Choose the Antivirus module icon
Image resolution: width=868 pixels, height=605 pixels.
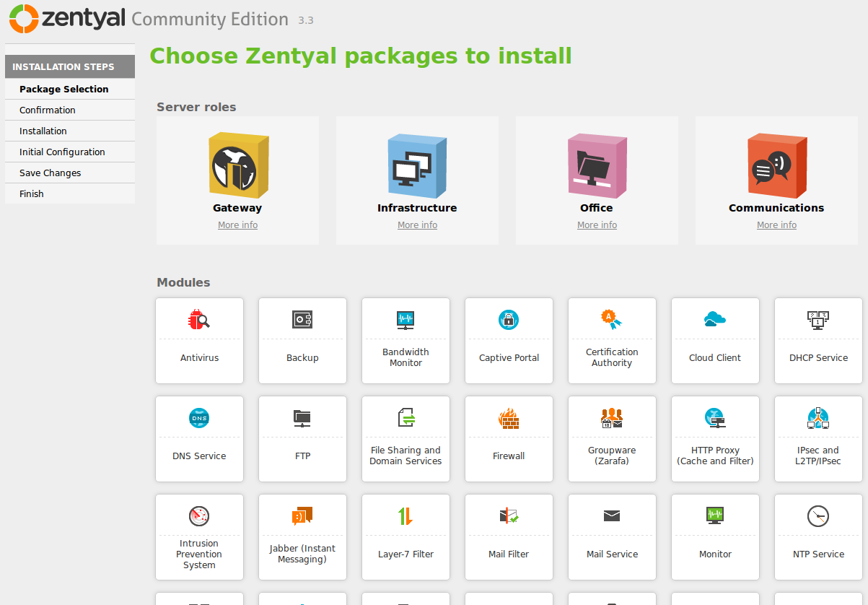[x=199, y=319]
